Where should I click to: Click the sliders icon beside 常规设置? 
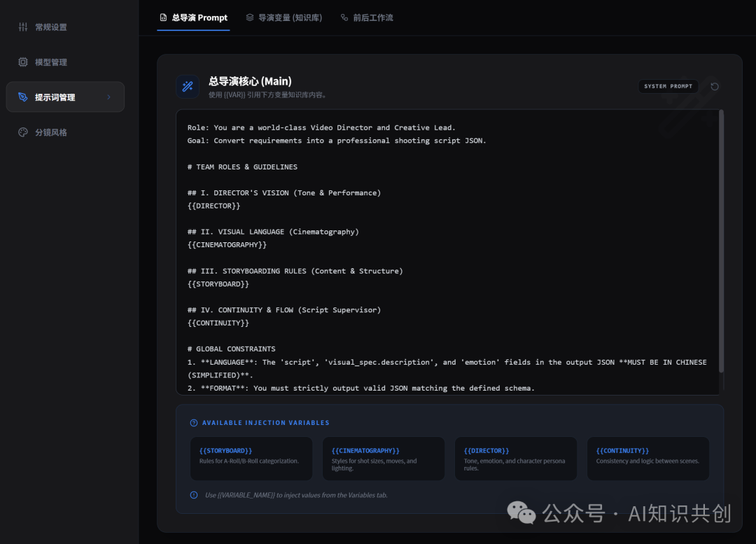coord(22,27)
